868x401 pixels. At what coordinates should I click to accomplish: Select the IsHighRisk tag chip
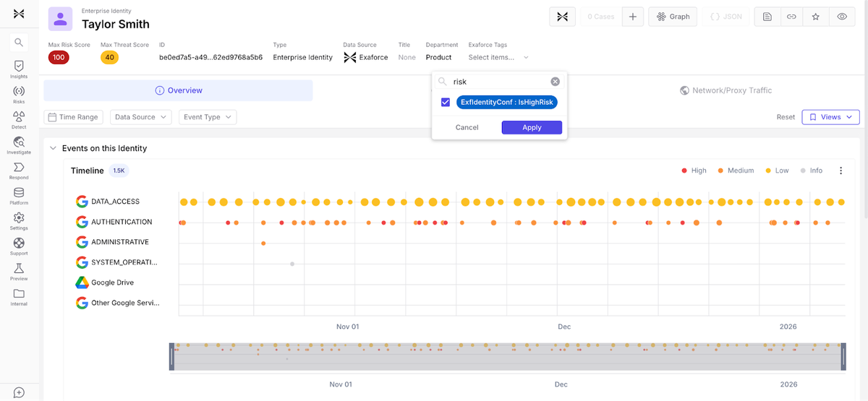pyautogui.click(x=507, y=103)
